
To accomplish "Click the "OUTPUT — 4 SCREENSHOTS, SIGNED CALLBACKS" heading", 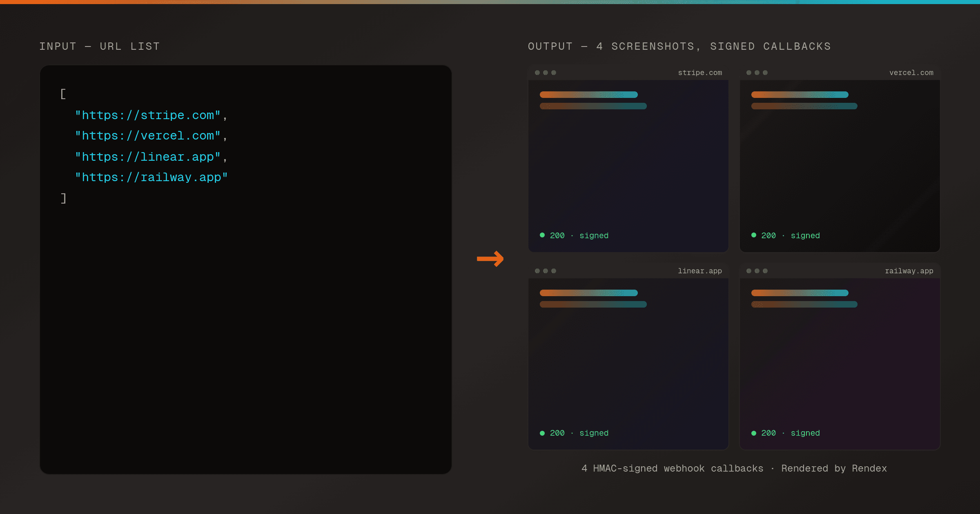I will click(679, 47).
